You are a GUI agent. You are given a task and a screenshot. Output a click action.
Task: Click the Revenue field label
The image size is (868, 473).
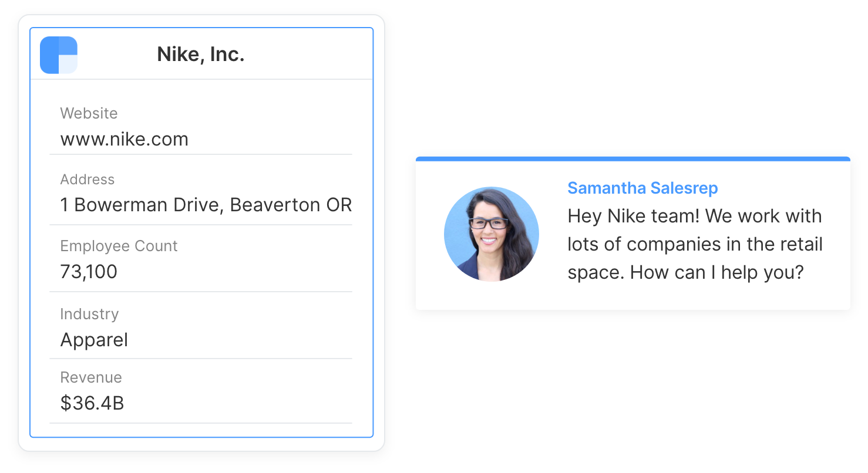[x=91, y=377]
